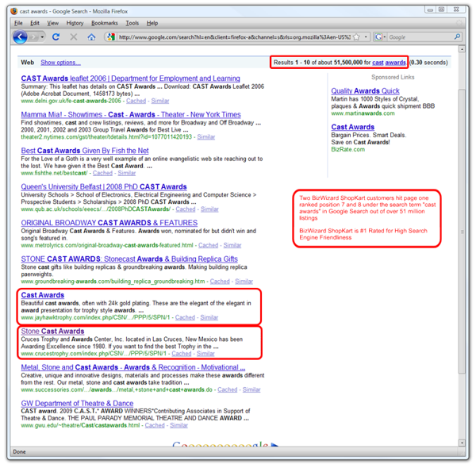Click Cached link for delni.gov.uk result
The image size is (476, 464).
[136, 101]
